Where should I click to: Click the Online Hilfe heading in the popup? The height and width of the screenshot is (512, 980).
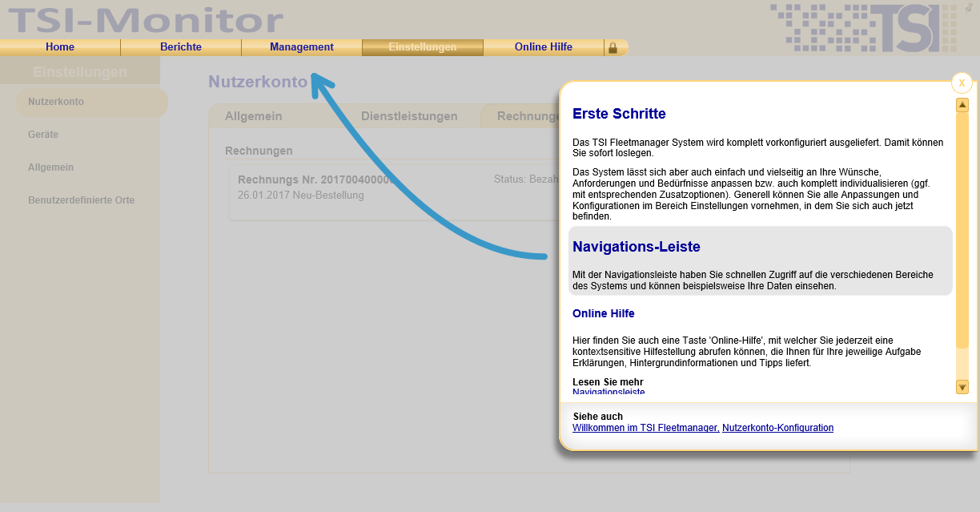[x=604, y=313]
